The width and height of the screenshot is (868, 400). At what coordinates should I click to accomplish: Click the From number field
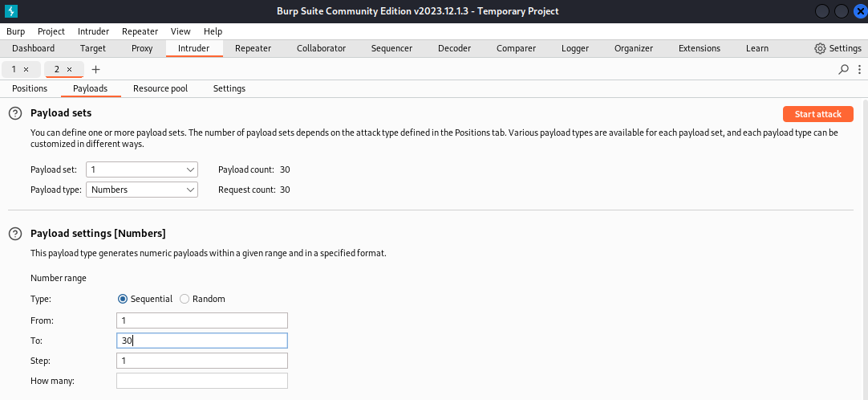coord(202,320)
